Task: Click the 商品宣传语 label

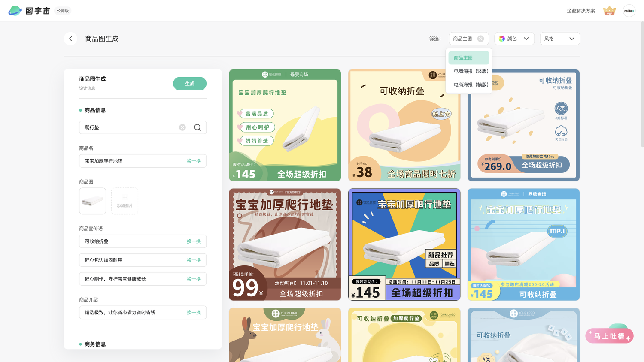Action: [x=91, y=229]
